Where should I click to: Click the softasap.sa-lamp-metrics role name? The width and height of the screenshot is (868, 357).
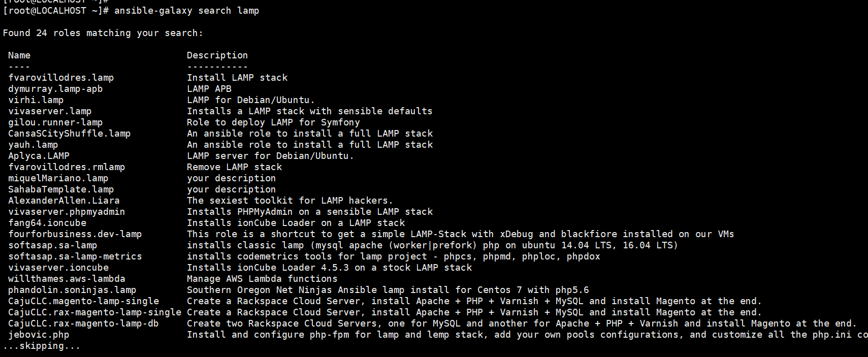click(x=75, y=256)
